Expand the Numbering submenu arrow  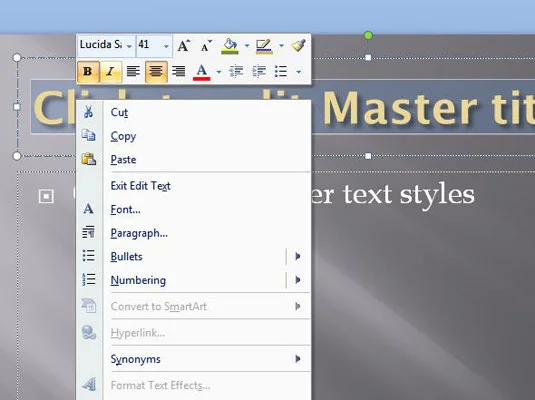pos(298,280)
